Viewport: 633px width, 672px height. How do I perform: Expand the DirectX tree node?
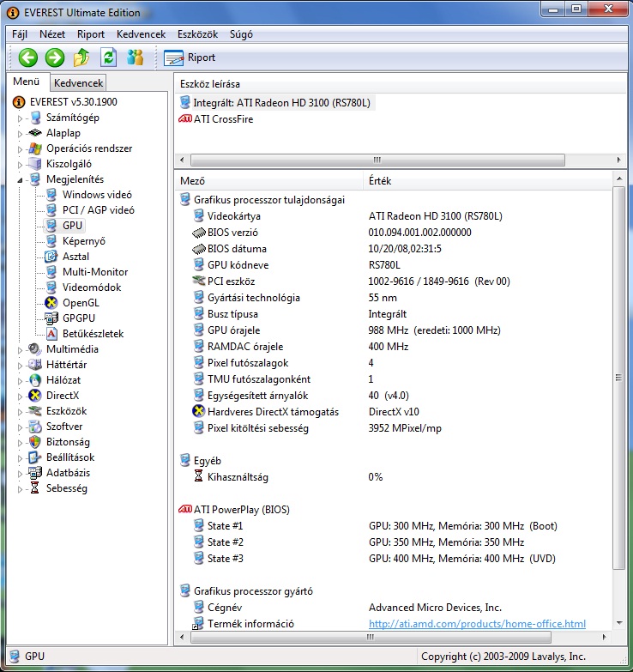pos(20,396)
